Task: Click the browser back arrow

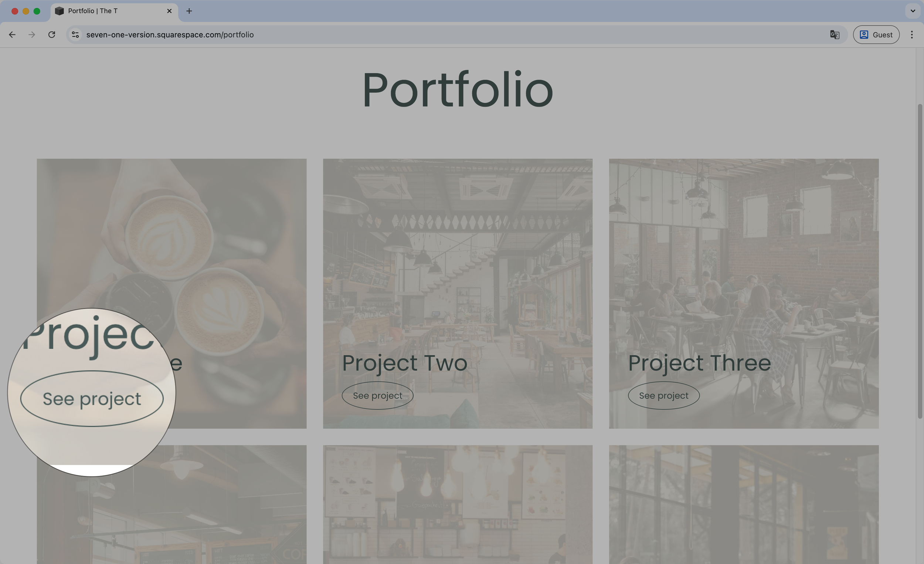Action: (x=12, y=34)
